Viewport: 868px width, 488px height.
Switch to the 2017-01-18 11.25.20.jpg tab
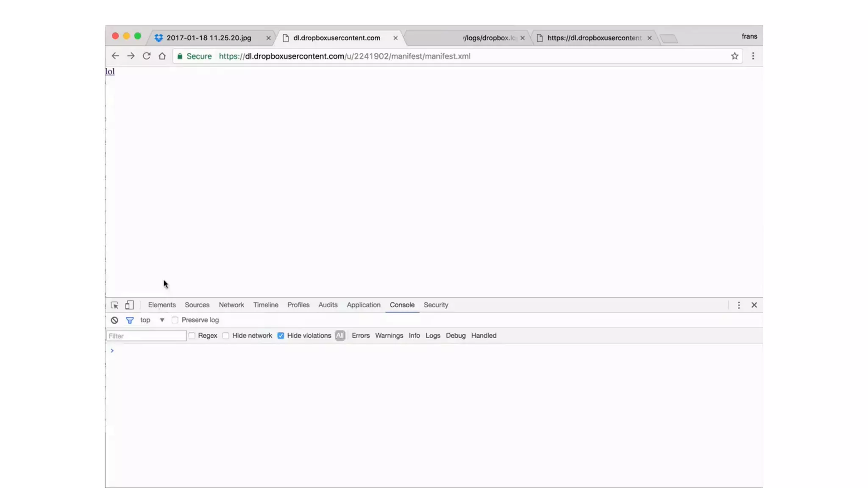(x=209, y=38)
